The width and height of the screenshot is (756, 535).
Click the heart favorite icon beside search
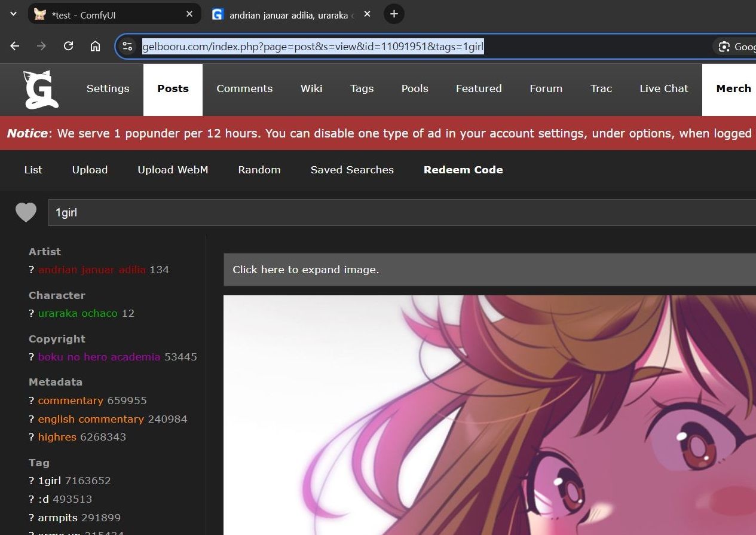(26, 212)
